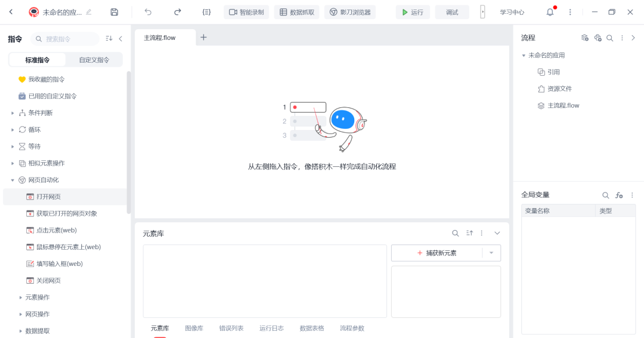Switch to 图像库 tab
The image size is (644, 338).
[x=194, y=328]
